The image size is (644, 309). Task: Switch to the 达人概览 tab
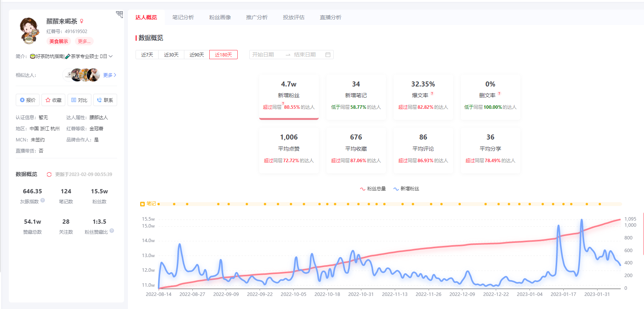pos(146,17)
